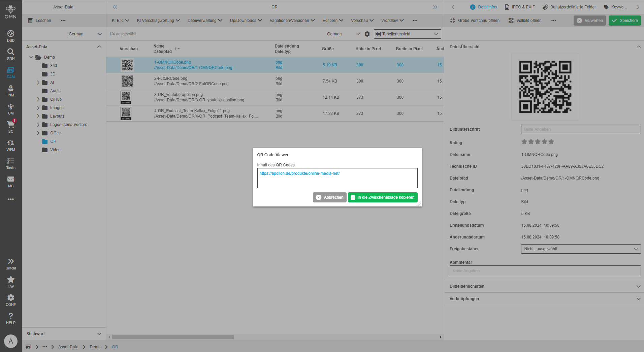Open the Tasks list icon
Viewport: 644px width, 352px height.
[11, 163]
